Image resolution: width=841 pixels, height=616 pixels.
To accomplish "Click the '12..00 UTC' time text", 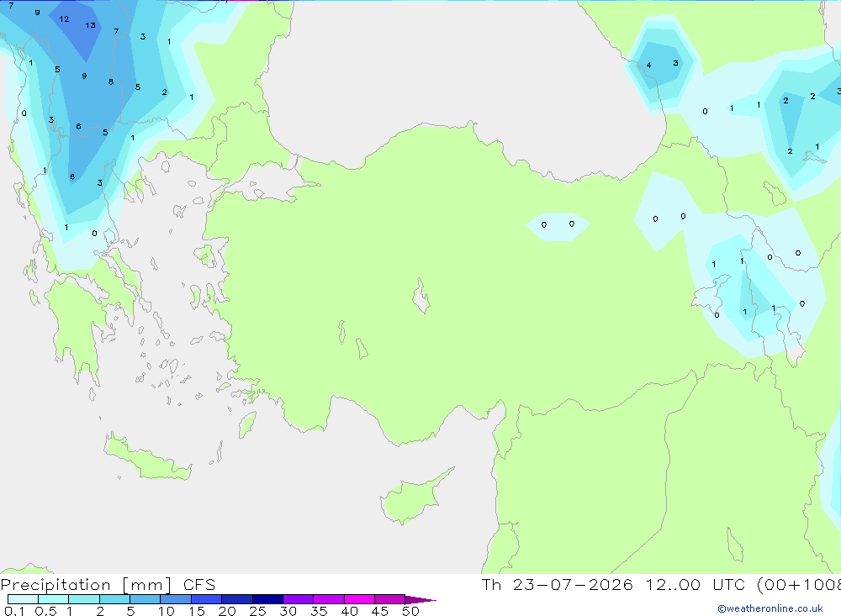I will click(696, 584).
